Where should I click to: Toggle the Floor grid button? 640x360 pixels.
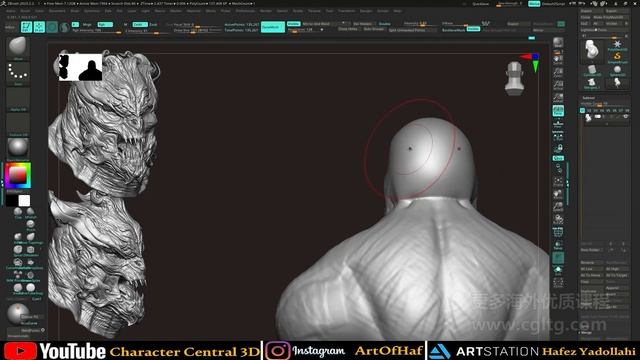click(558, 123)
